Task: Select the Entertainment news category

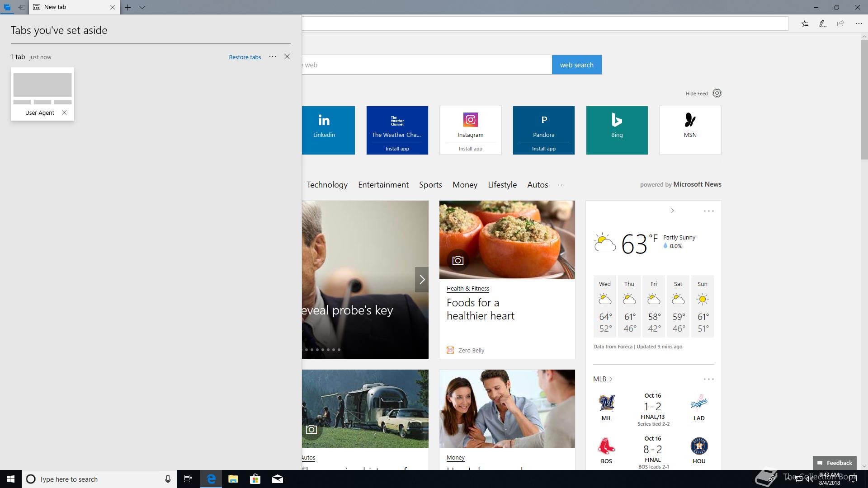Action: coord(383,185)
